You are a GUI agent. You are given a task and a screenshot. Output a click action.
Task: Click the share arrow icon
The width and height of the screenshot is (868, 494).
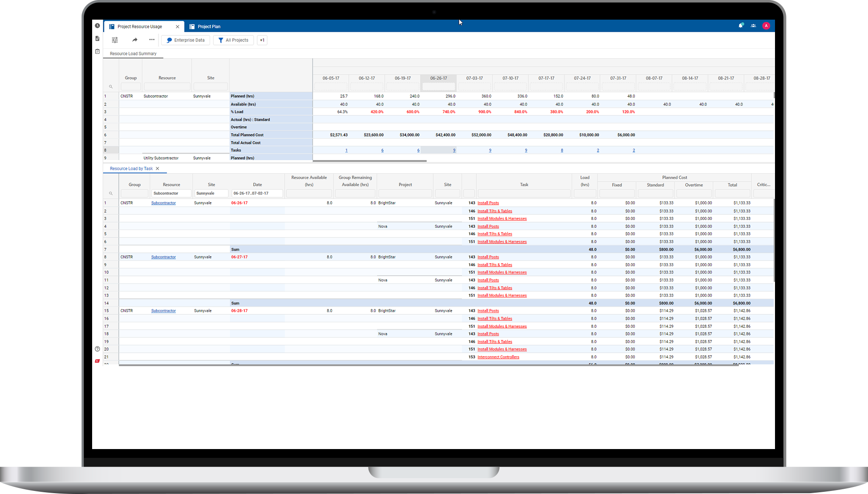134,40
